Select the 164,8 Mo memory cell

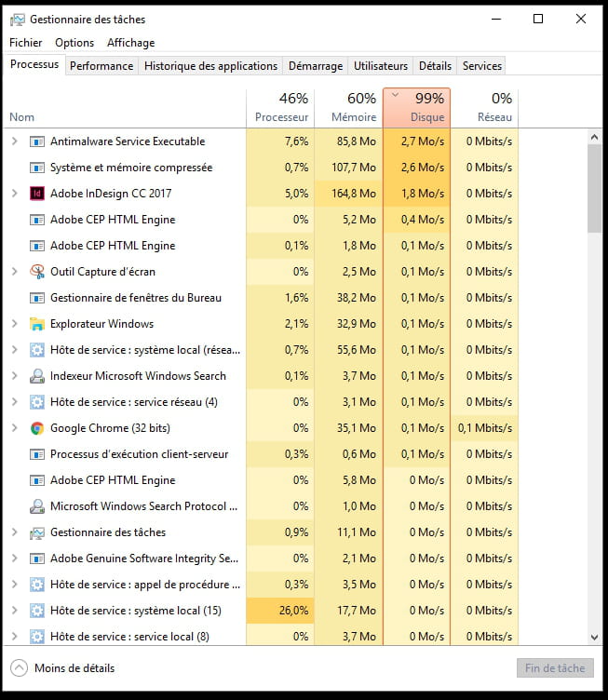click(348, 194)
